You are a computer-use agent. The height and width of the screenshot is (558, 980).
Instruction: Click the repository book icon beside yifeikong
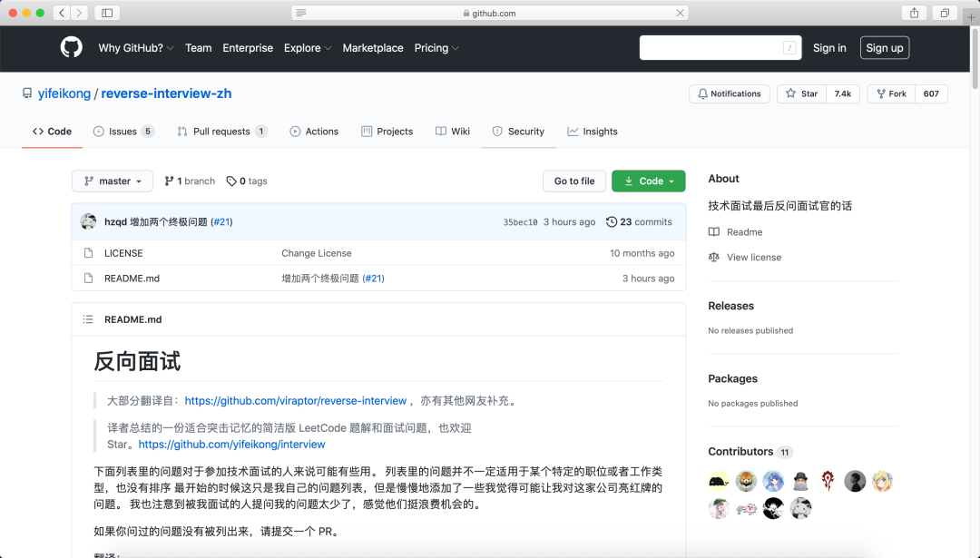click(27, 93)
